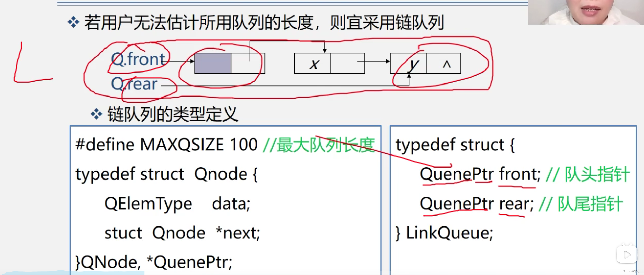Click the 'typedef struct {' line in right box
644x275 pixels.
pos(455,145)
